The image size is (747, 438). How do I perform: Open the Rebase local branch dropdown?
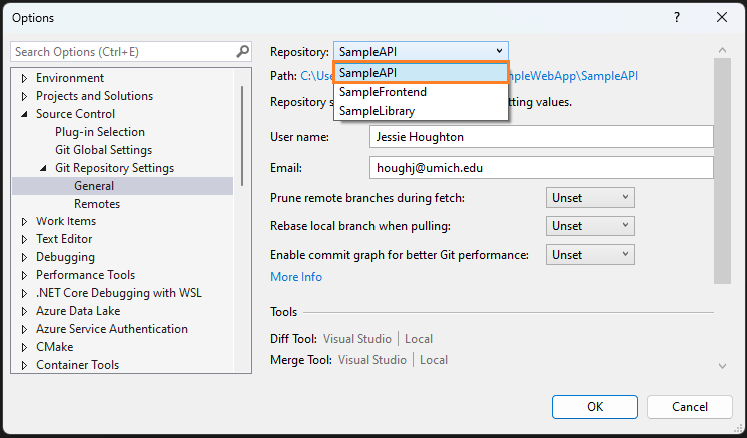pyautogui.click(x=590, y=226)
